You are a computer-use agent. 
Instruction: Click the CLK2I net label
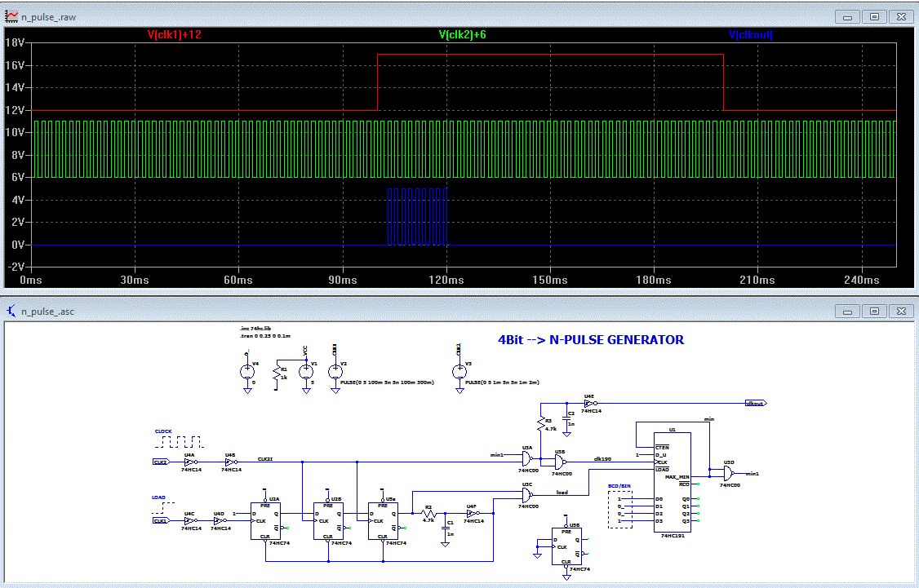[265, 458]
